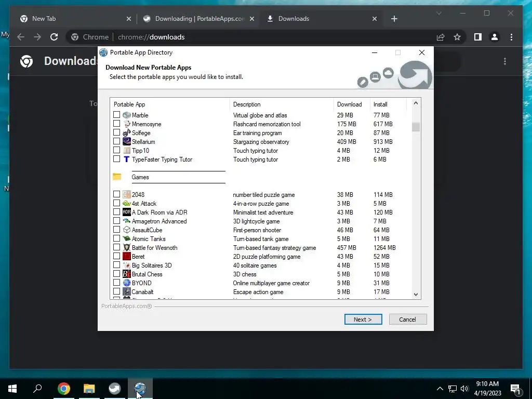Viewport: 532px width, 399px height.
Task: Switch to Downloading PortableApps tab
Action: tap(199, 19)
